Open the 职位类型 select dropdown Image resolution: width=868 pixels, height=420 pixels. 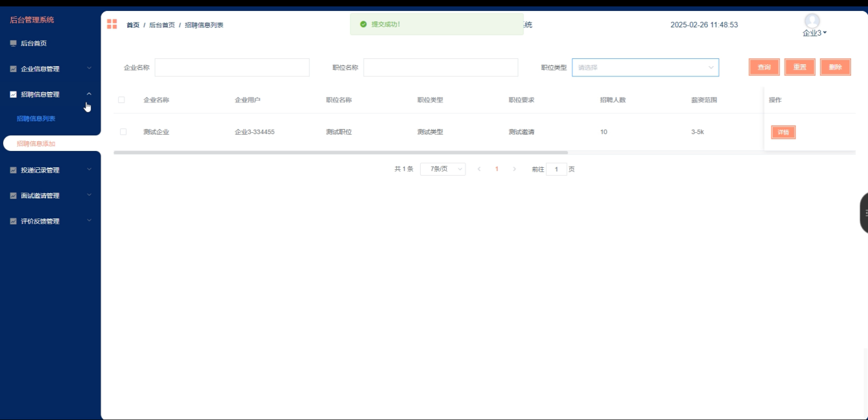coord(645,67)
